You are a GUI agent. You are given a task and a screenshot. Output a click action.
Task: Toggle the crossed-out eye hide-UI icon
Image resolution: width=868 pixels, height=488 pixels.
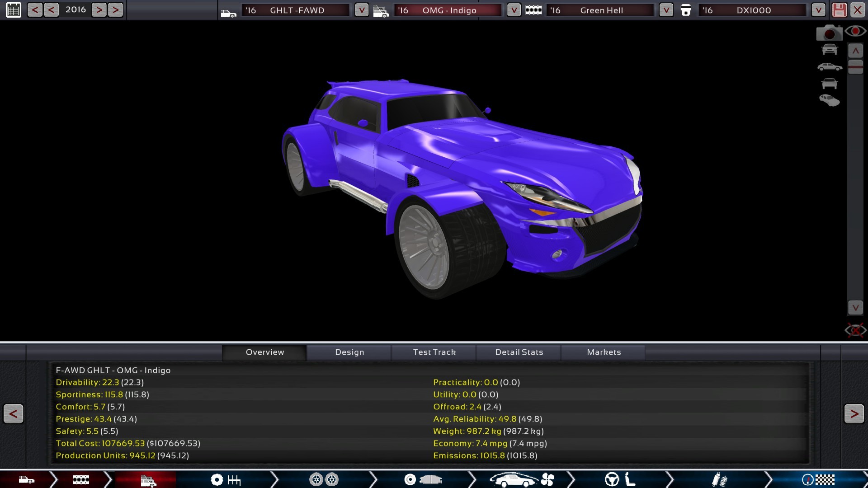coord(855,330)
